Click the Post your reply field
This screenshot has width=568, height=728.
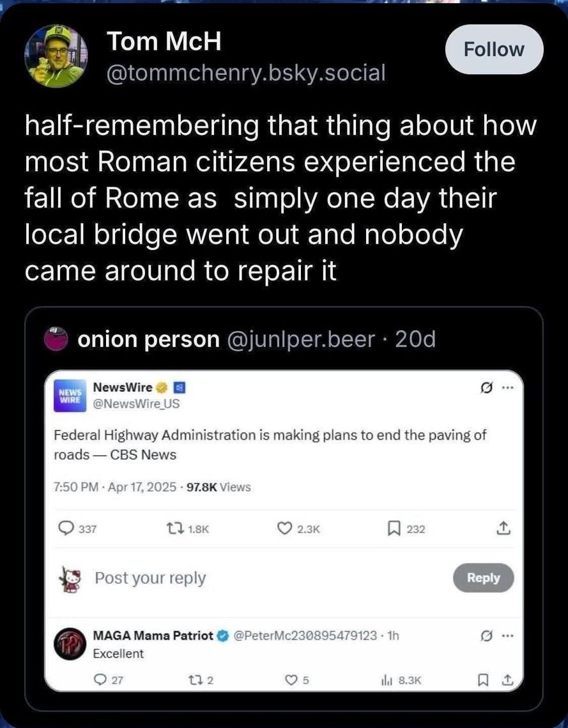(150, 578)
